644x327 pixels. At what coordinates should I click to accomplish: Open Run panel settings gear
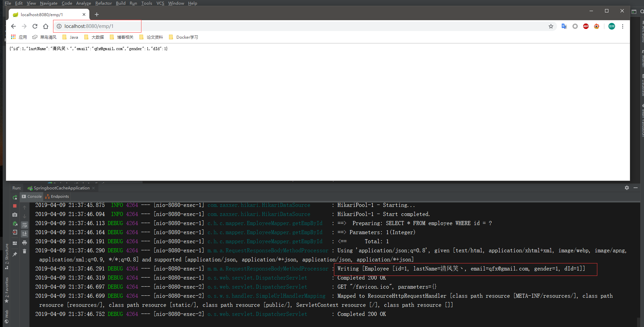(x=627, y=188)
